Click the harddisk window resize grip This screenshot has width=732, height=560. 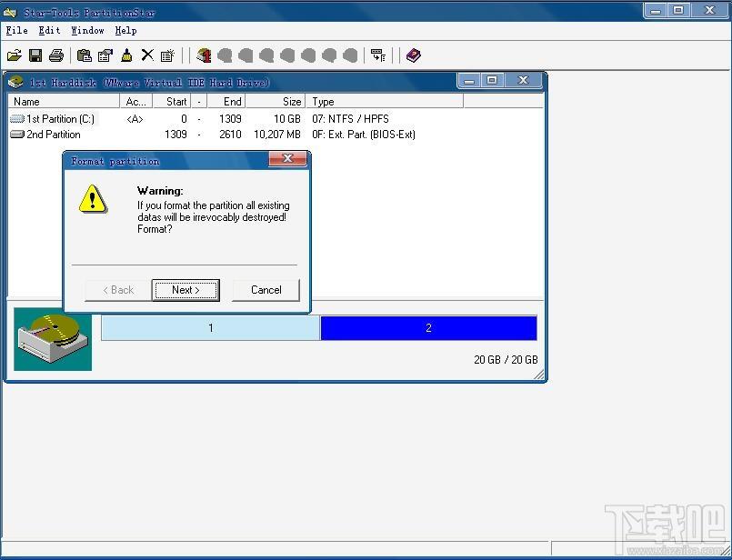tap(538, 375)
